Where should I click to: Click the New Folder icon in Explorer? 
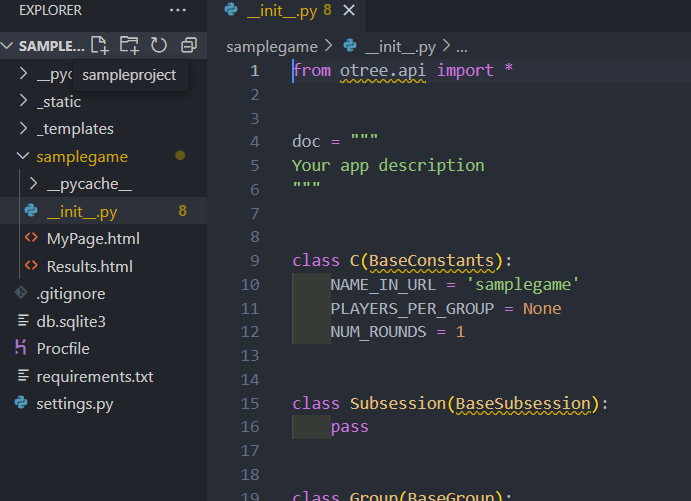[x=129, y=45]
